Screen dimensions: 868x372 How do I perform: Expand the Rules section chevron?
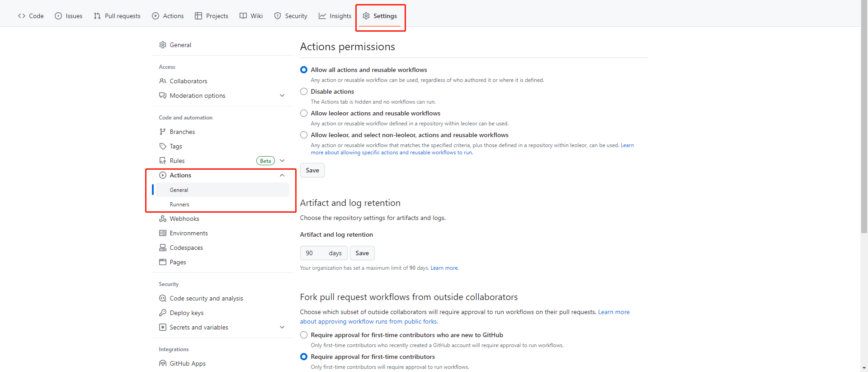282,161
